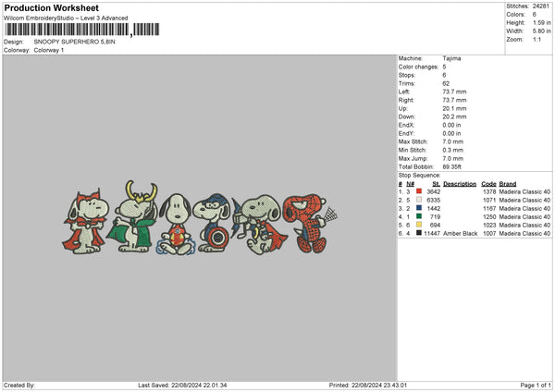Click the 'Description' column header
The height and width of the screenshot is (392, 555).
460,184
